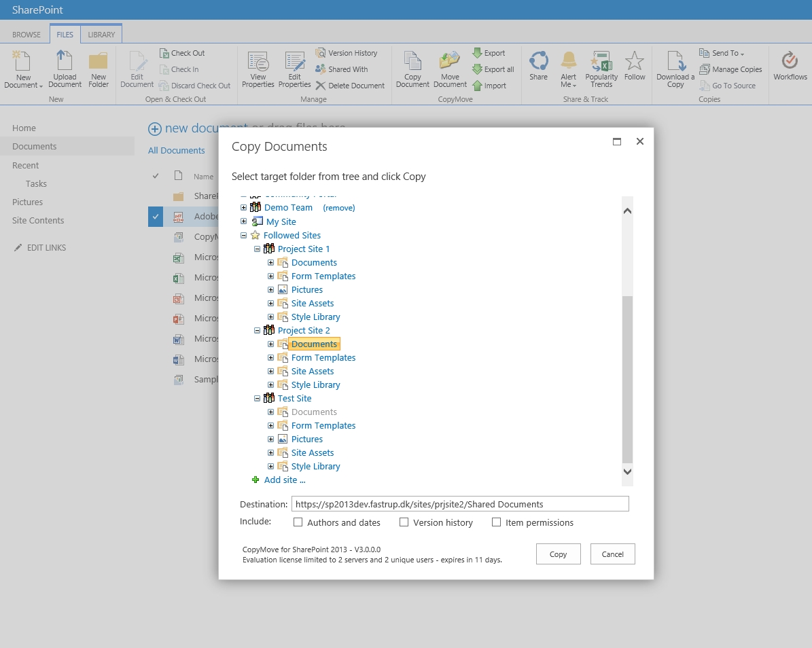Expand the Demo Team tree node
The height and width of the screenshot is (648, 812).
click(x=243, y=207)
